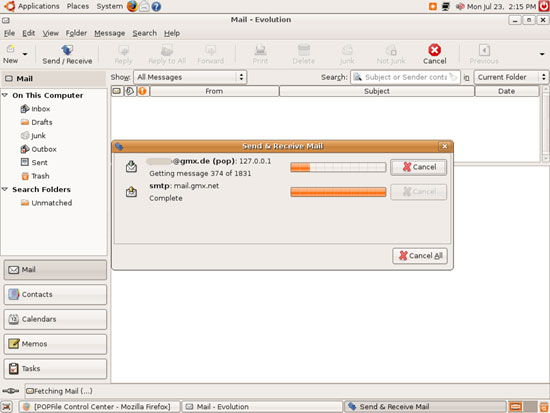Collapse the Search Folders tree
Viewport: 550px width, 413px height.
tap(5, 189)
